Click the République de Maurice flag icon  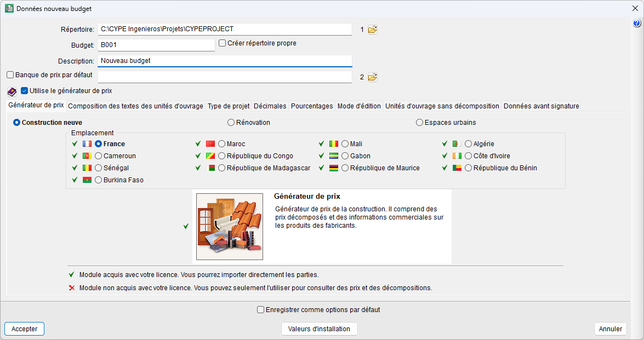[x=334, y=168]
